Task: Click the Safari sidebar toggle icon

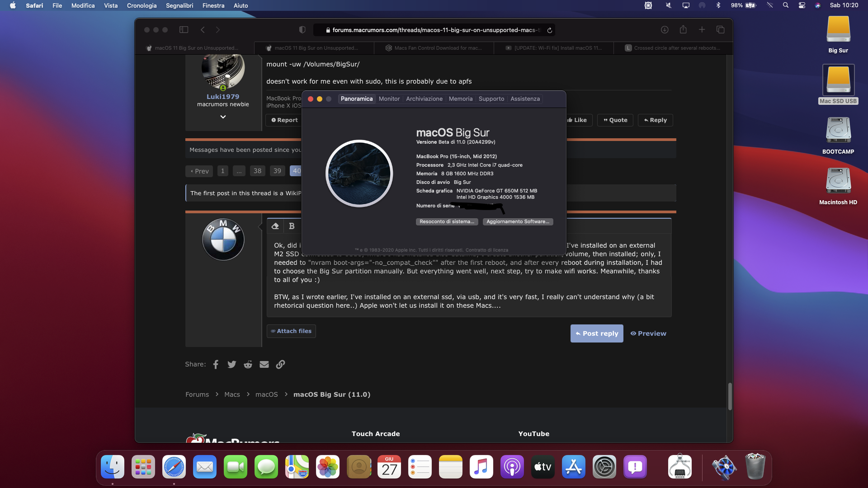Action: [184, 30]
